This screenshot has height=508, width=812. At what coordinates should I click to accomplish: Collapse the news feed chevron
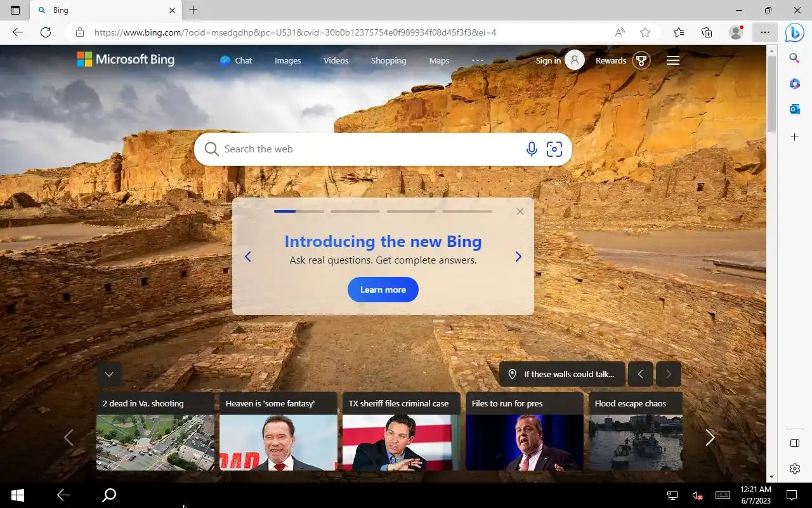click(x=109, y=374)
